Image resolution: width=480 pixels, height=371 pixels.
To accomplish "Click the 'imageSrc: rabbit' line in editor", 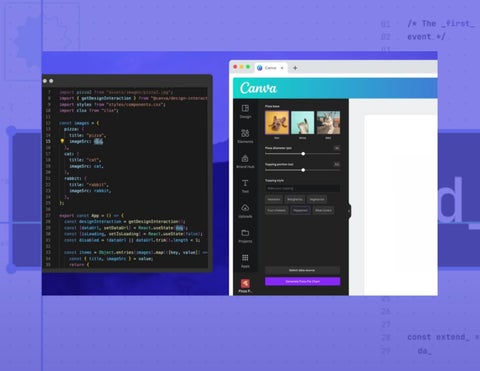I will [90, 191].
